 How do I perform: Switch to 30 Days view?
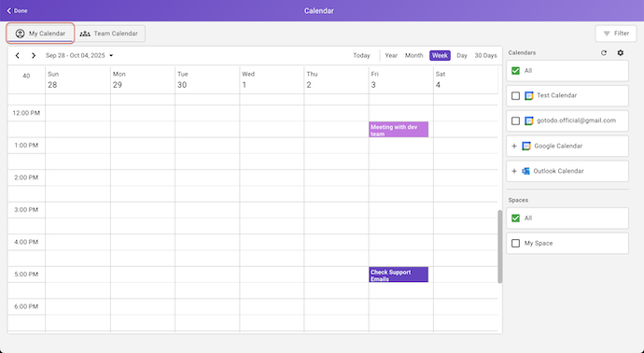point(485,55)
